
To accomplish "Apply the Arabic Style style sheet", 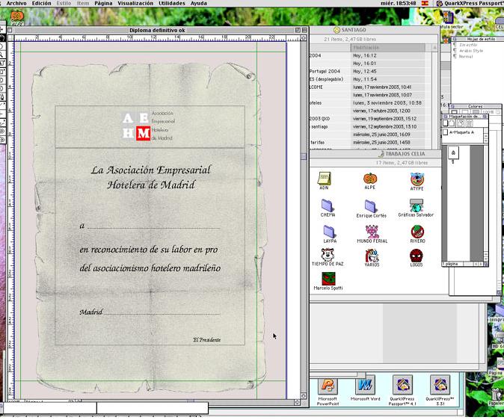I will point(471,51).
